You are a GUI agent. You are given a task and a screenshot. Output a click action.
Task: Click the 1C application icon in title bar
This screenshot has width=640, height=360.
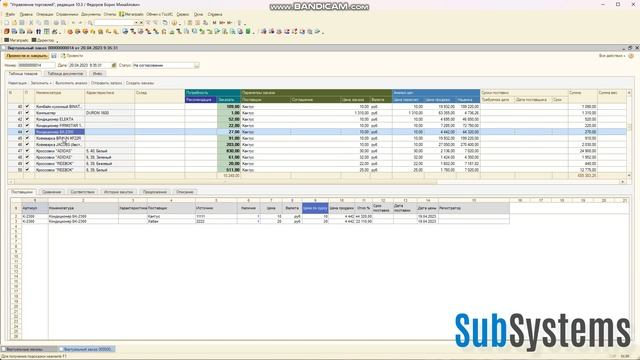[x=5, y=4]
